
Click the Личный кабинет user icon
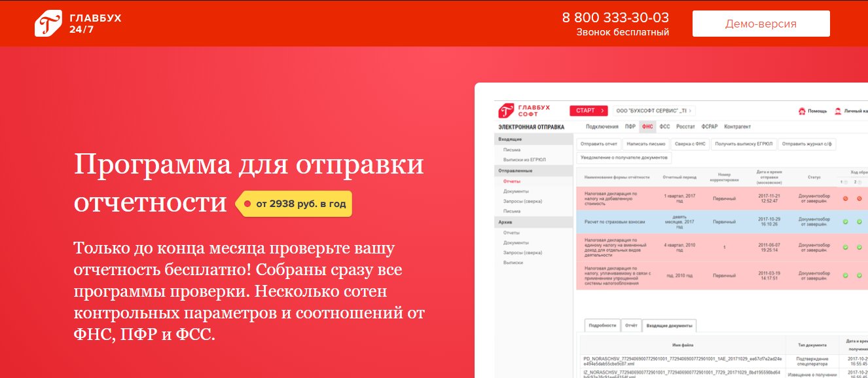click(x=838, y=111)
